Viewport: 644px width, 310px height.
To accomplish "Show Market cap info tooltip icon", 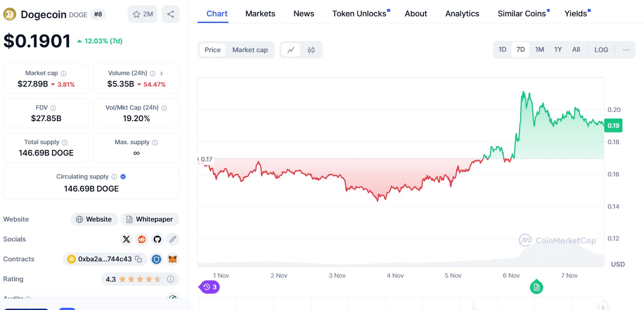I will [64, 73].
